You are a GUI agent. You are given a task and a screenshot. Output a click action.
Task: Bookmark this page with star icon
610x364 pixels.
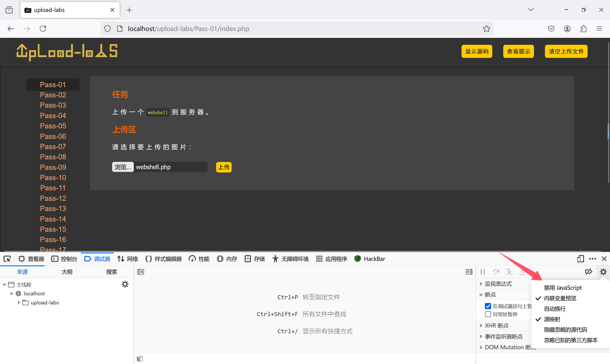pos(486,29)
